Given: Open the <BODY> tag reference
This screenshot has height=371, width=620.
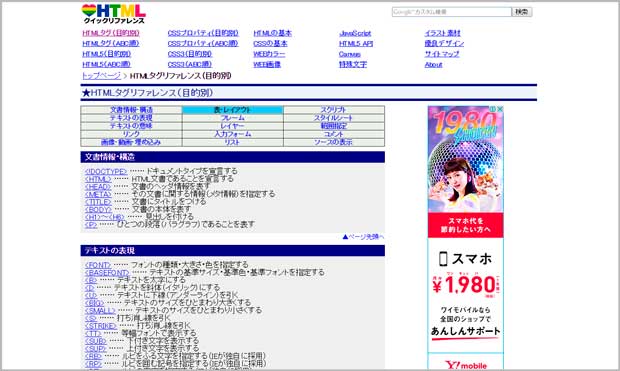Looking at the screenshot, I should pyautogui.click(x=98, y=209).
